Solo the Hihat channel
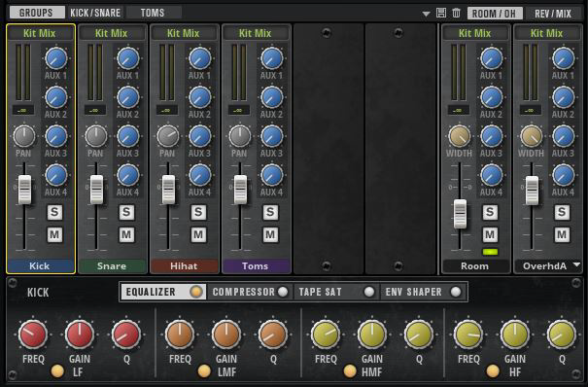This screenshot has height=387, width=588. coord(198,212)
